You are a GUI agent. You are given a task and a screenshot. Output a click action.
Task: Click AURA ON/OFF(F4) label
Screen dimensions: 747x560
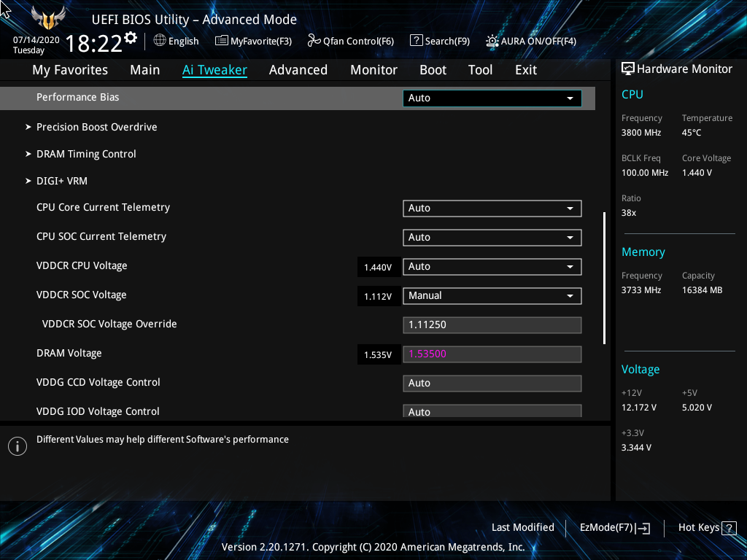click(x=538, y=42)
